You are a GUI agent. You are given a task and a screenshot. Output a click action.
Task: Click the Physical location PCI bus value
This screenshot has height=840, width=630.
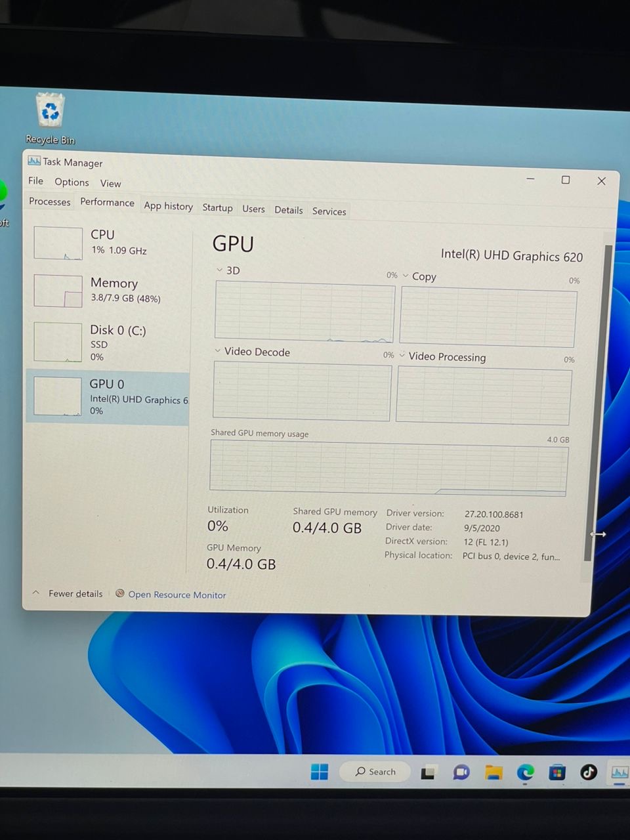(x=511, y=556)
